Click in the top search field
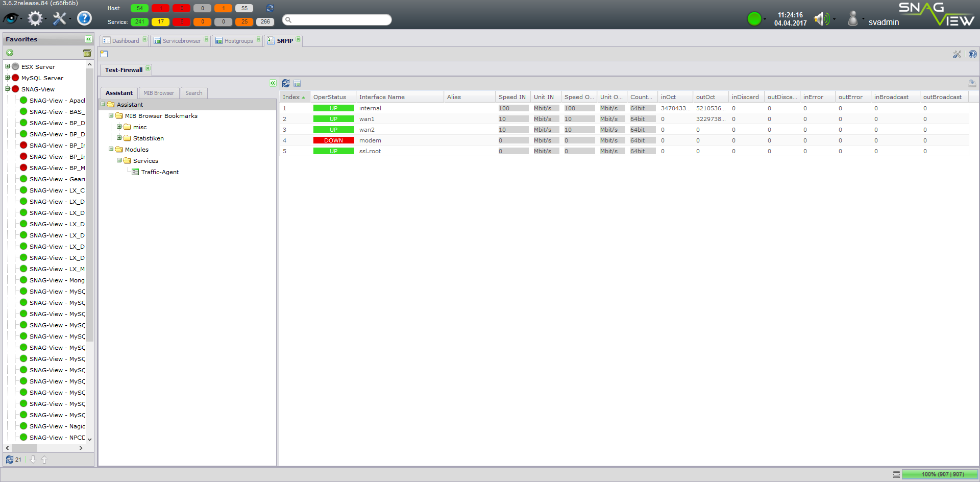 pos(337,20)
